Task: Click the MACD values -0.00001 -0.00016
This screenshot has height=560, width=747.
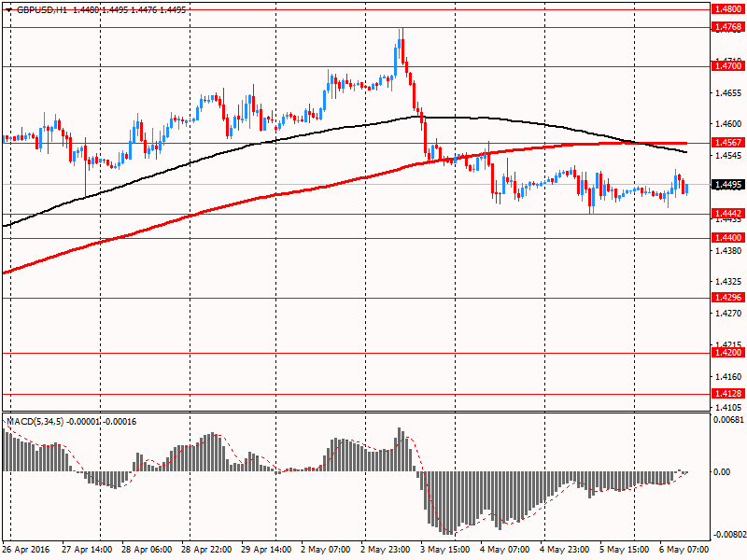Action: tap(102, 422)
